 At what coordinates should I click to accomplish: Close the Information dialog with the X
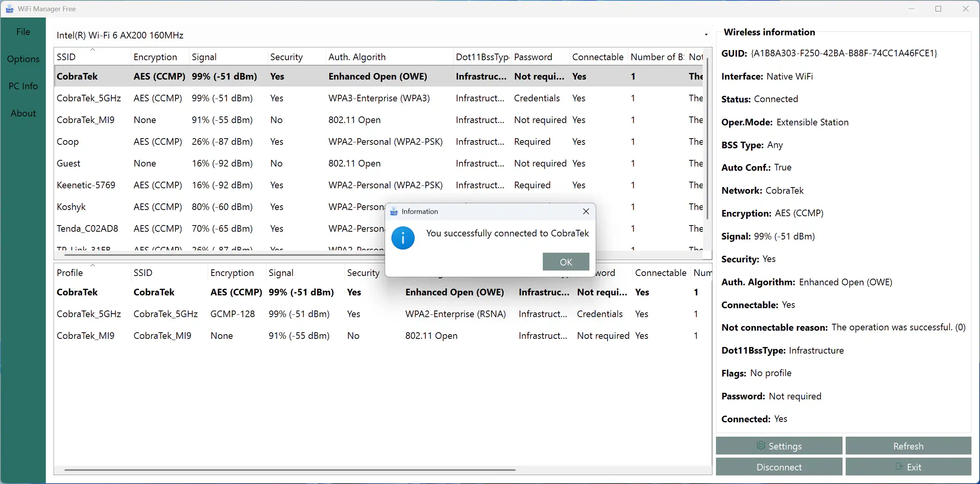(x=586, y=212)
